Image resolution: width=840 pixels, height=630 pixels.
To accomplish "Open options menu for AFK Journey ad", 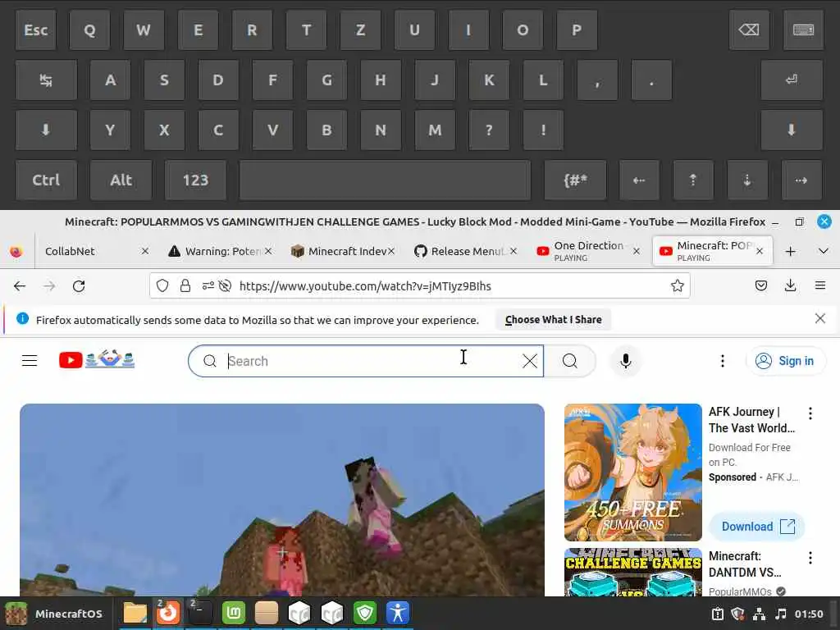I will (x=810, y=413).
